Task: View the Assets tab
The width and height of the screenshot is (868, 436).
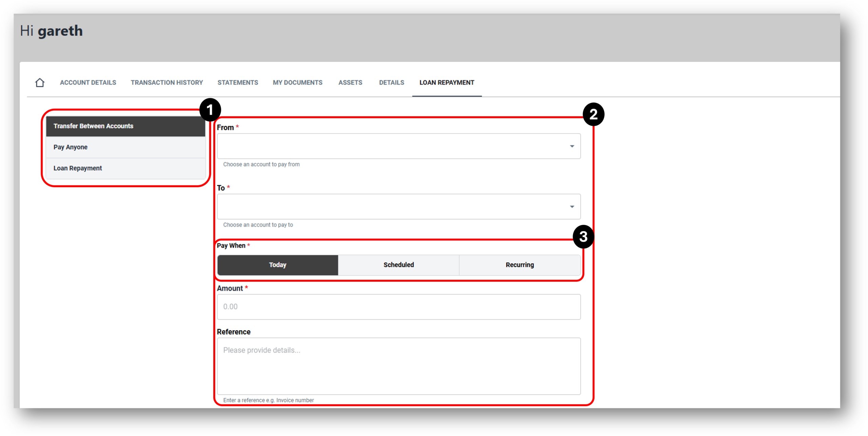Action: pos(350,82)
